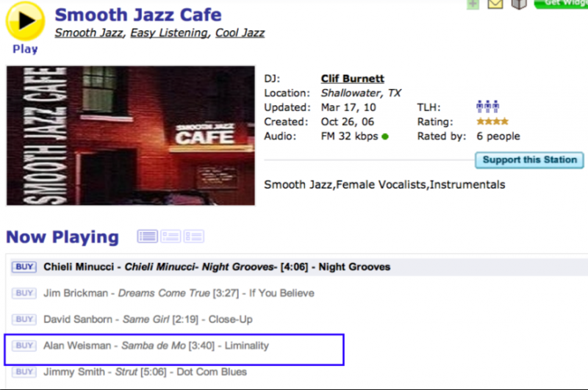Open the Smooth Jazz genre link
Image resolution: width=588 pixels, height=390 pixels.
tap(89, 32)
